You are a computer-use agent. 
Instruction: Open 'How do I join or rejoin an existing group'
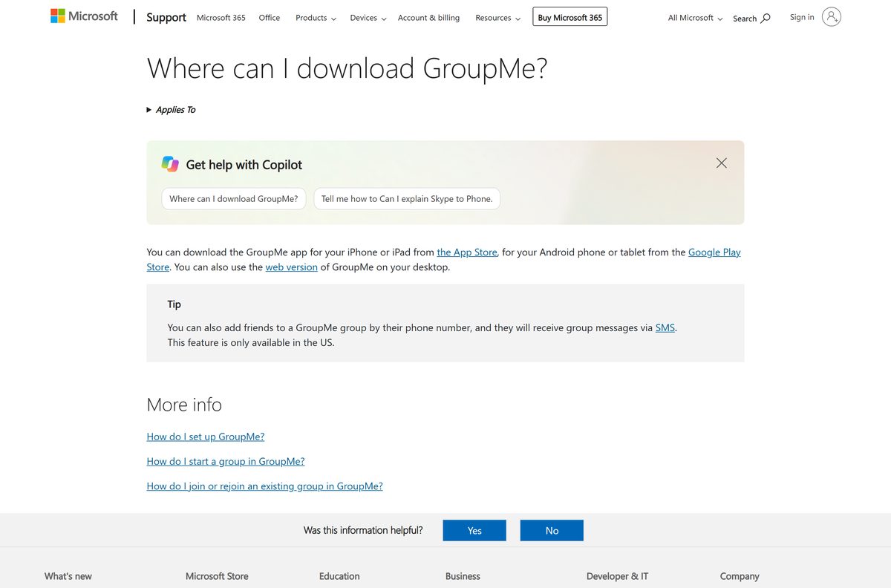point(265,486)
